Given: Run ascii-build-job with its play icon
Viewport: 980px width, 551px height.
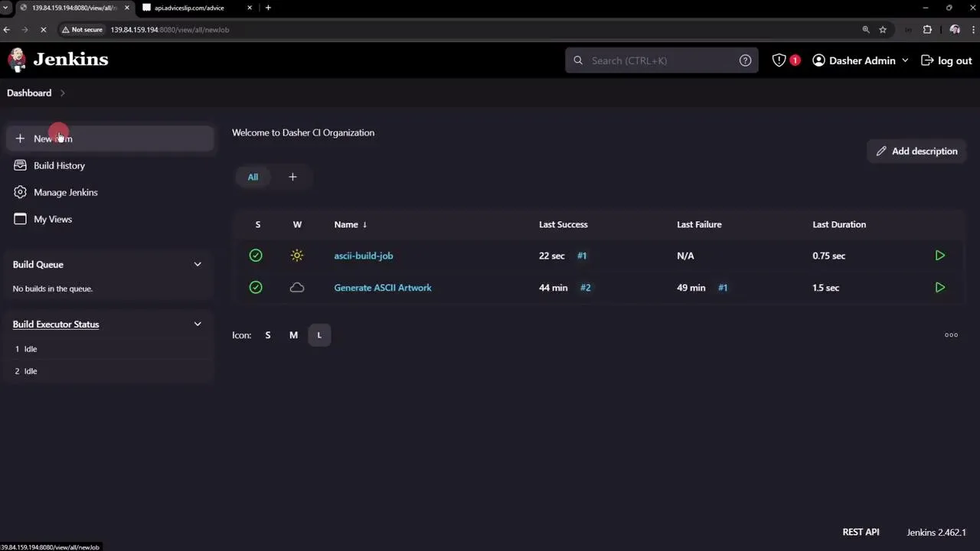Looking at the screenshot, I should click(939, 256).
